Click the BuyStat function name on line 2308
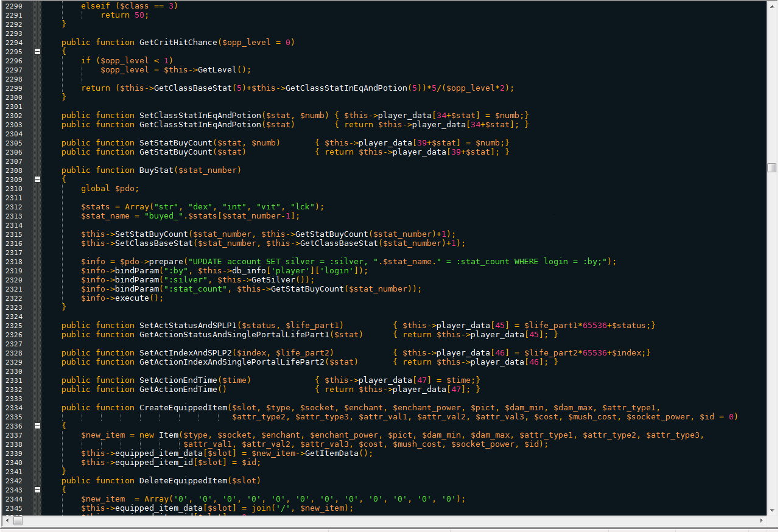The width and height of the screenshot is (780, 532). tap(156, 170)
